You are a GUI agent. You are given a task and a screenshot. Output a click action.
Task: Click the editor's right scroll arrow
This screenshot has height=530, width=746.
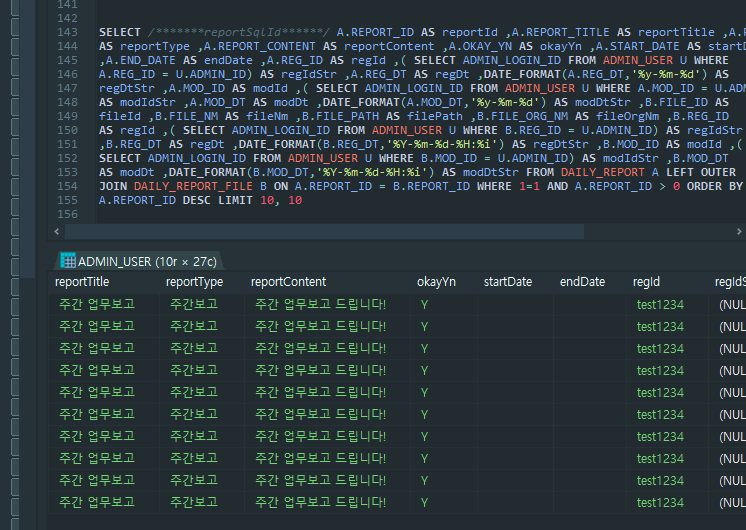[x=739, y=232]
